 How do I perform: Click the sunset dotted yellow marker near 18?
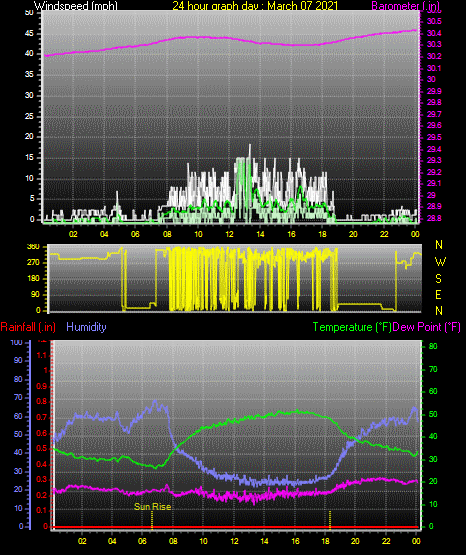[330, 520]
